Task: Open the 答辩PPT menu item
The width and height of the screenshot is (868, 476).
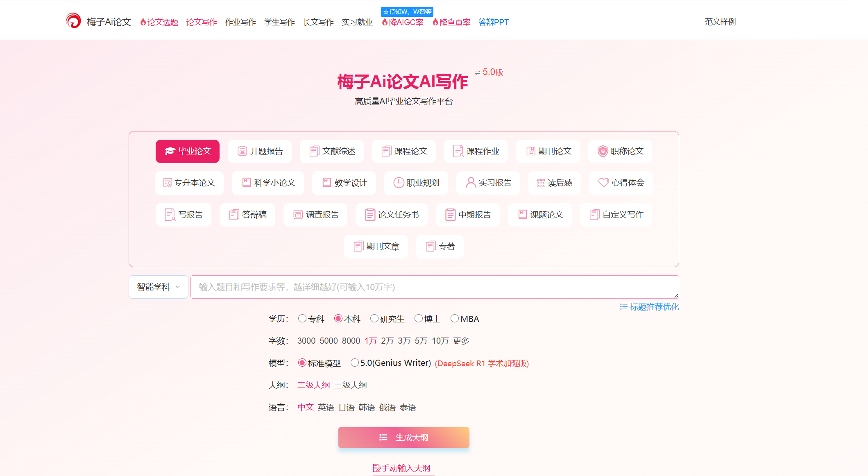Action: pos(494,22)
